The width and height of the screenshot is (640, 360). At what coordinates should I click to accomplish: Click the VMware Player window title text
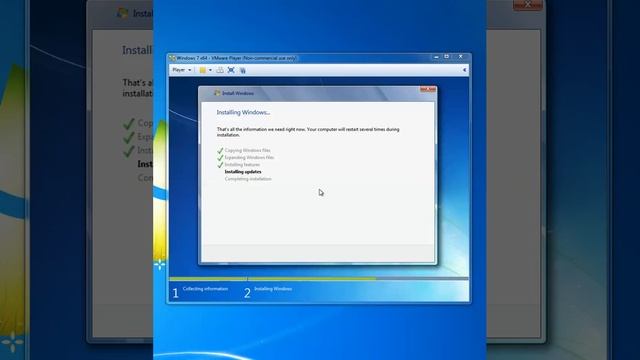point(236,58)
